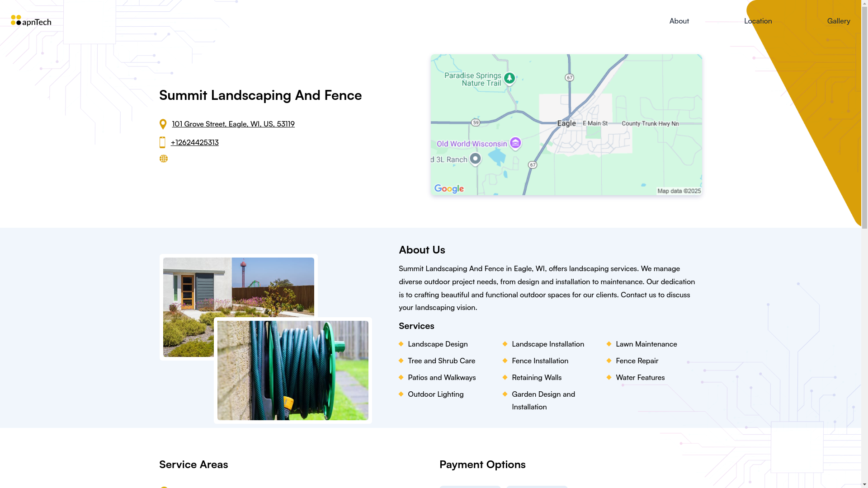Open the Gallery nav item
868x488 pixels.
point(839,21)
